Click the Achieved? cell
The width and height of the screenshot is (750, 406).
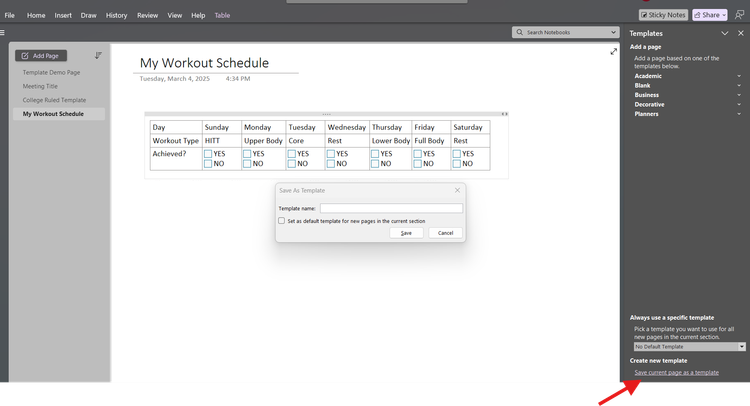176,159
